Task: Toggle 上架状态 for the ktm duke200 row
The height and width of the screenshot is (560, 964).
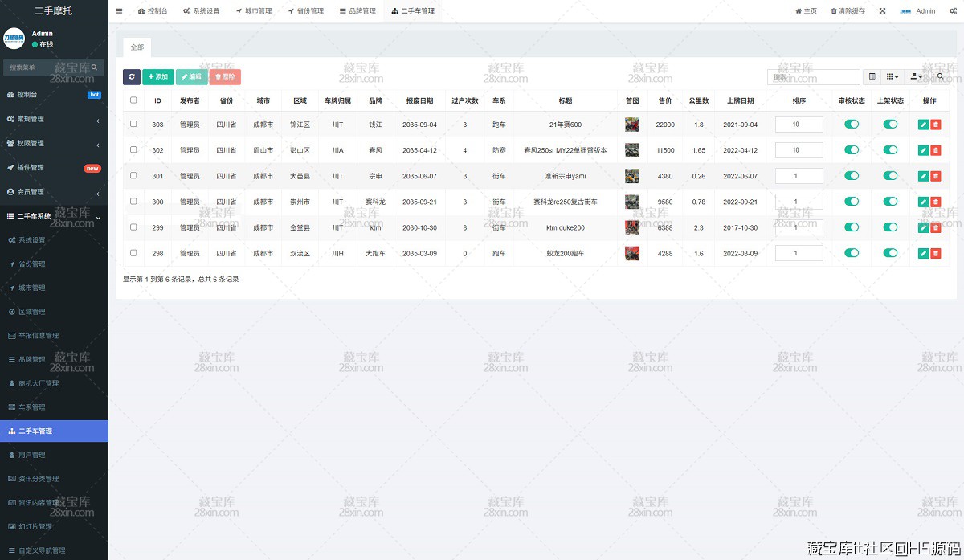Action: tap(890, 227)
